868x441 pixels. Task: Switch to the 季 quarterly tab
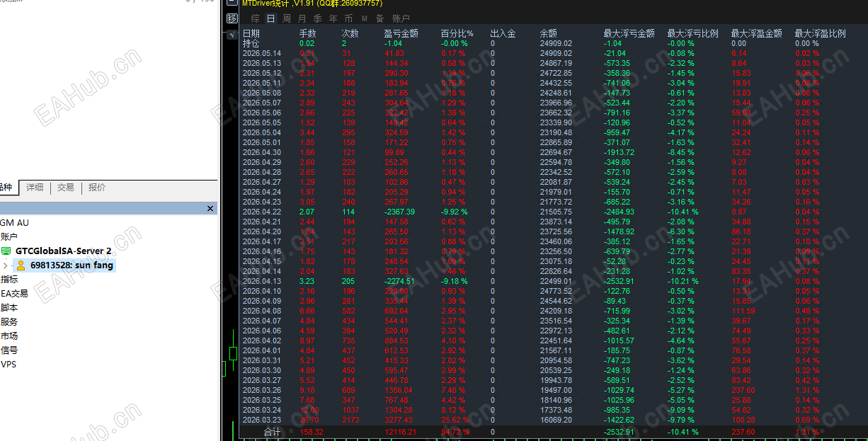click(317, 18)
